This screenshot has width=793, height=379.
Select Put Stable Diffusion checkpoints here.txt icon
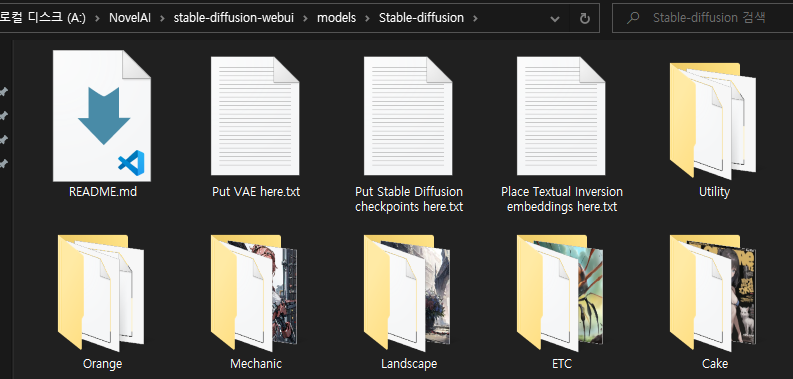[408, 116]
